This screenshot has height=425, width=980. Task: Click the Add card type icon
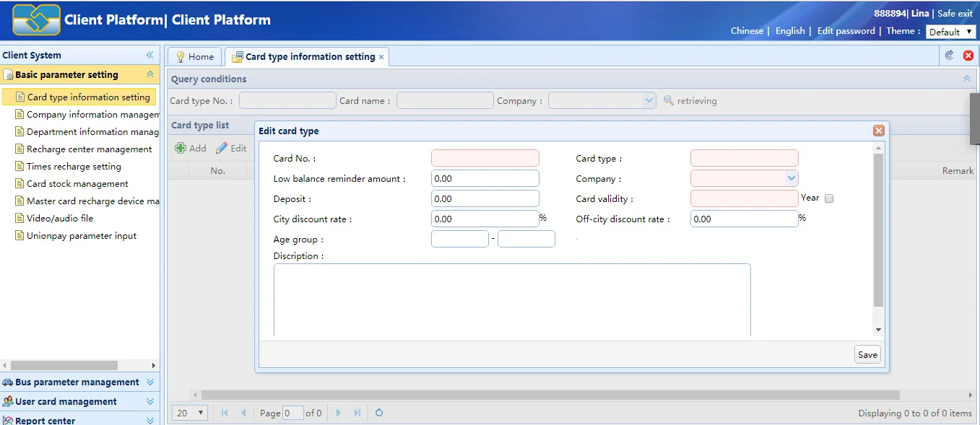(x=181, y=148)
